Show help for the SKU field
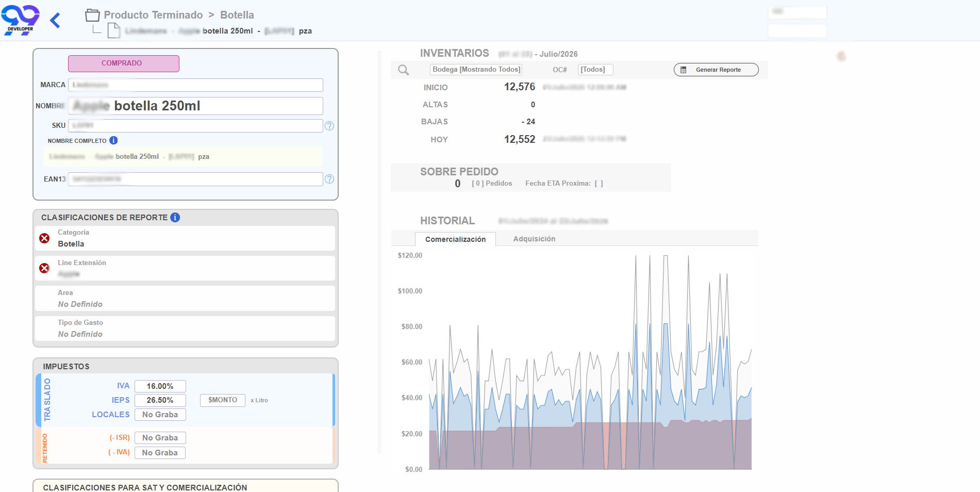Image resolution: width=980 pixels, height=492 pixels. pyautogui.click(x=329, y=126)
